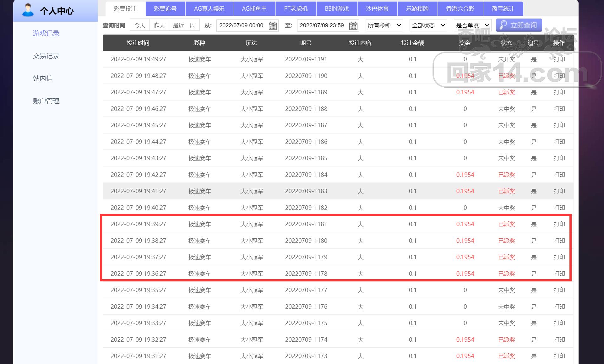The width and height of the screenshot is (604, 364).
Task: Select the 盈亏统计 tab
Action: pyautogui.click(x=503, y=9)
